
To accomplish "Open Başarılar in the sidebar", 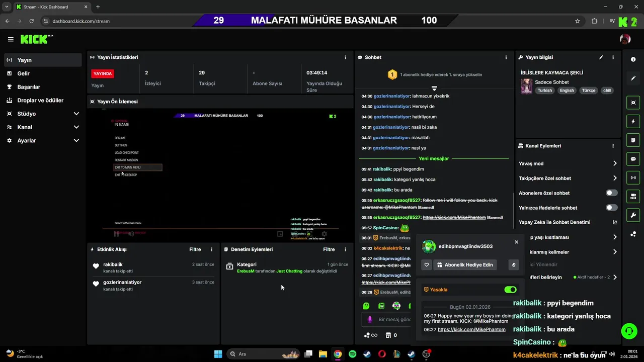I will click(43, 87).
